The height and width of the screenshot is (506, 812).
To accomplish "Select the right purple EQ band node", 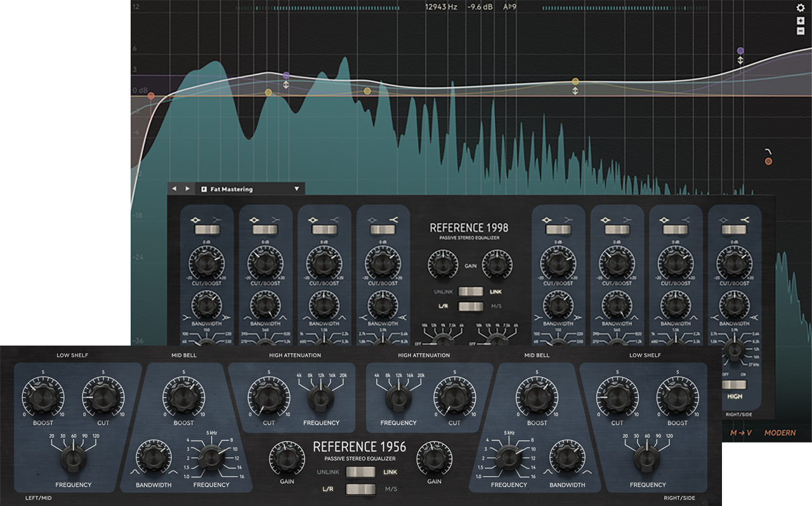I will [x=740, y=50].
